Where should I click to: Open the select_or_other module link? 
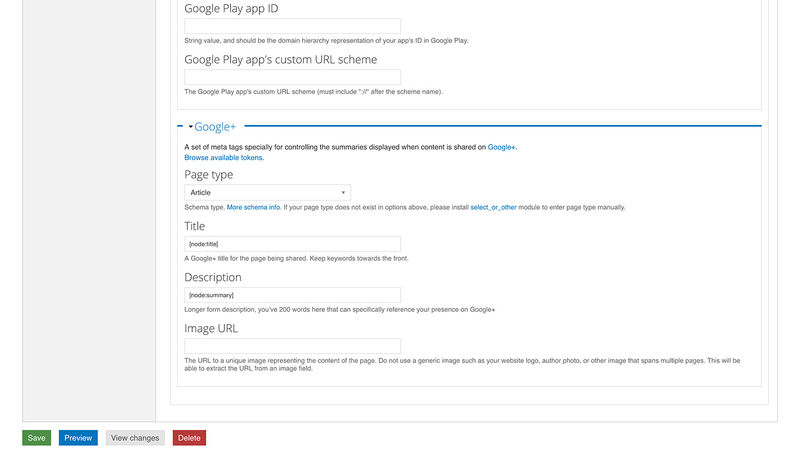pyautogui.click(x=493, y=207)
